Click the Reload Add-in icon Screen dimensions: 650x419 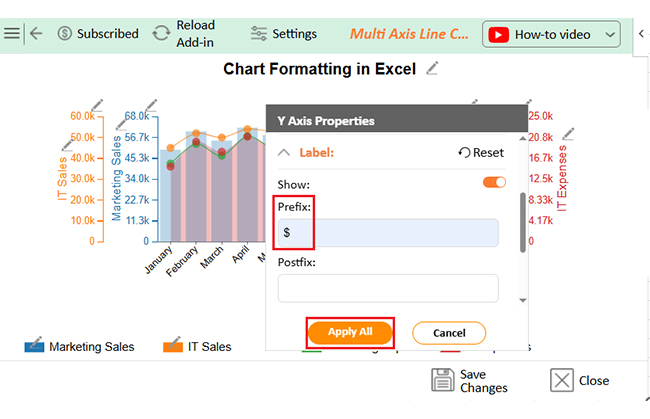point(161,33)
